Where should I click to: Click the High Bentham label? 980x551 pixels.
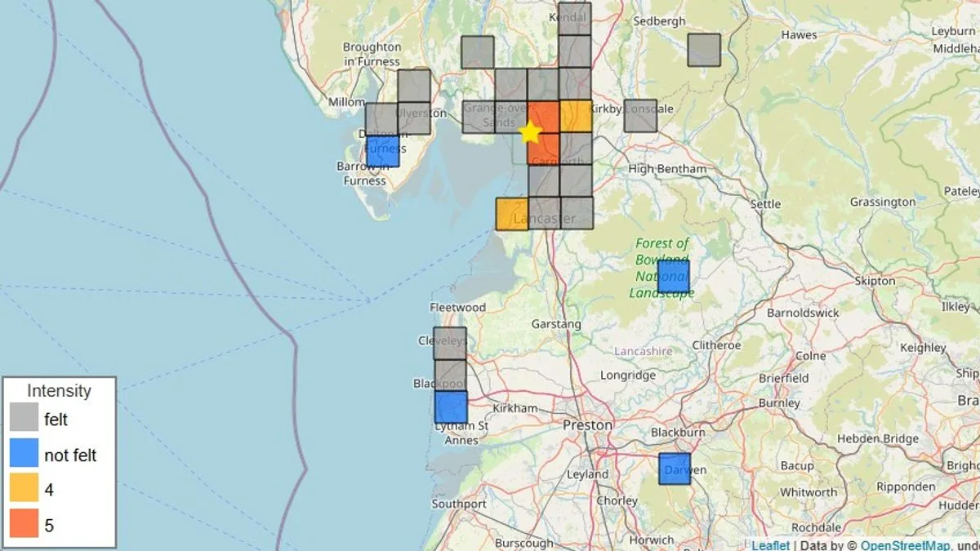pyautogui.click(x=667, y=169)
